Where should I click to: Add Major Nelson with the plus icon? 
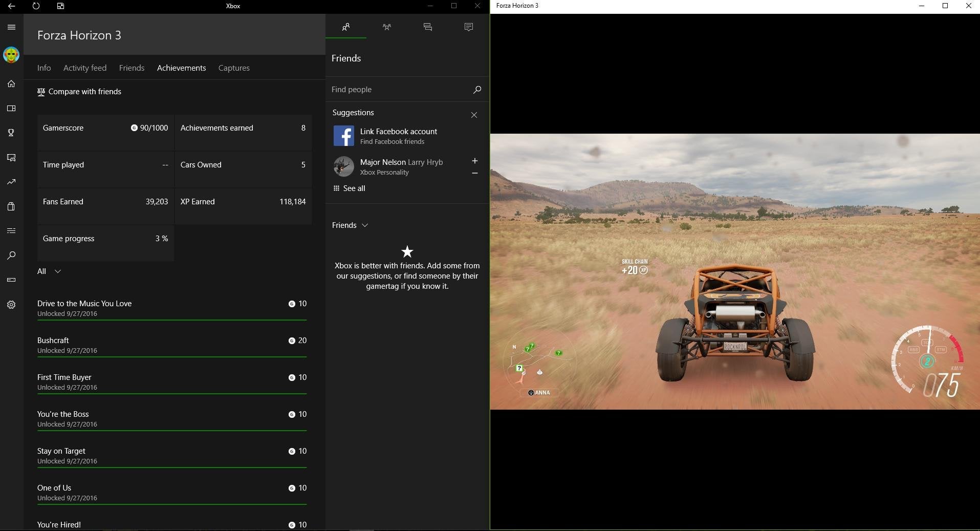475,161
